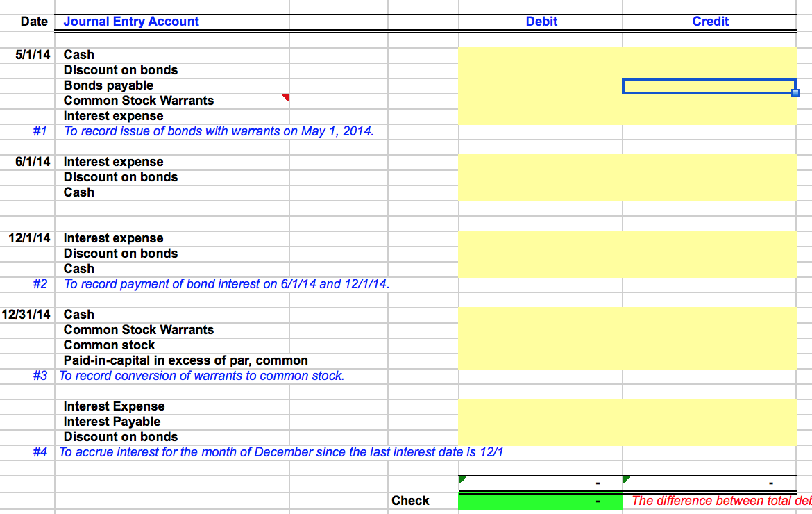Select the Cash account in the 6/1/14 entry
The width and height of the screenshot is (812, 514).
(x=78, y=193)
